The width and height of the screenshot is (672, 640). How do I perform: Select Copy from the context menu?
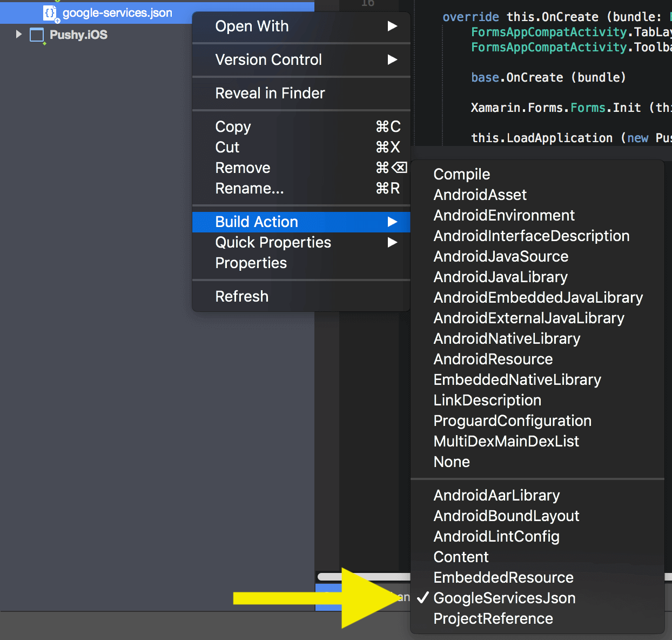coord(233,126)
